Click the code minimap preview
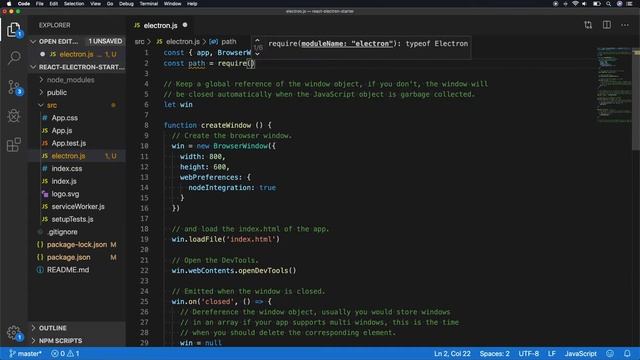 coord(614,85)
